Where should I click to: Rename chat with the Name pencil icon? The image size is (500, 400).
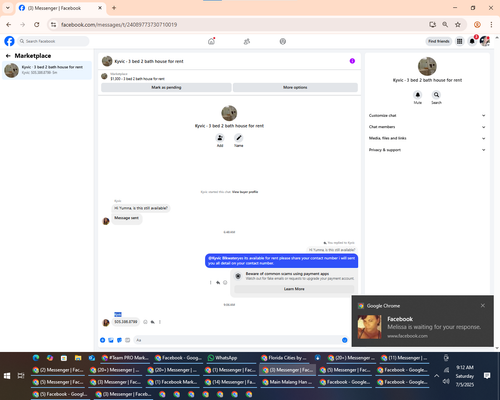(239, 138)
